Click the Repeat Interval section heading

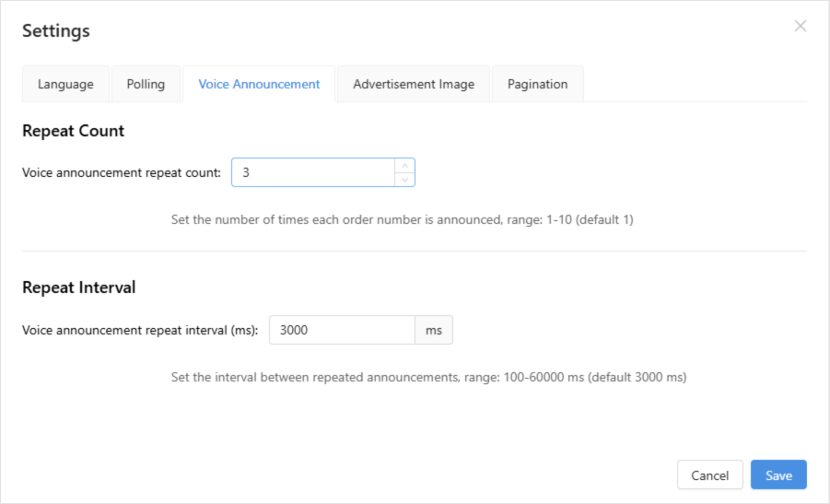pos(78,287)
